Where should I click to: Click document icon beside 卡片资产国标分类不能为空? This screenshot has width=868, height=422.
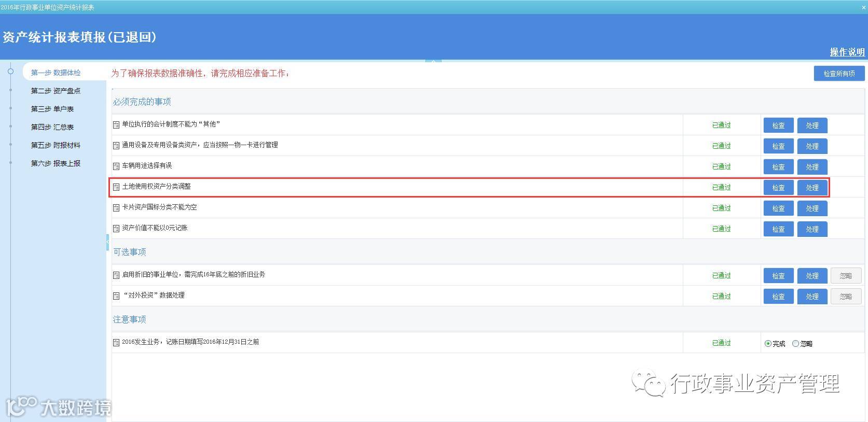point(116,208)
